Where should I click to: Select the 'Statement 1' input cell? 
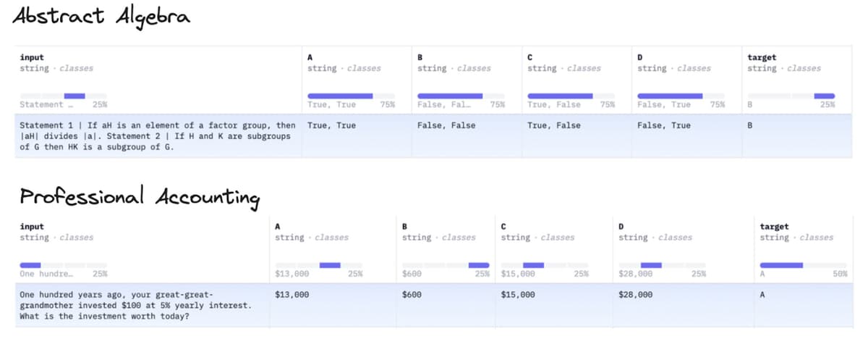(x=158, y=136)
